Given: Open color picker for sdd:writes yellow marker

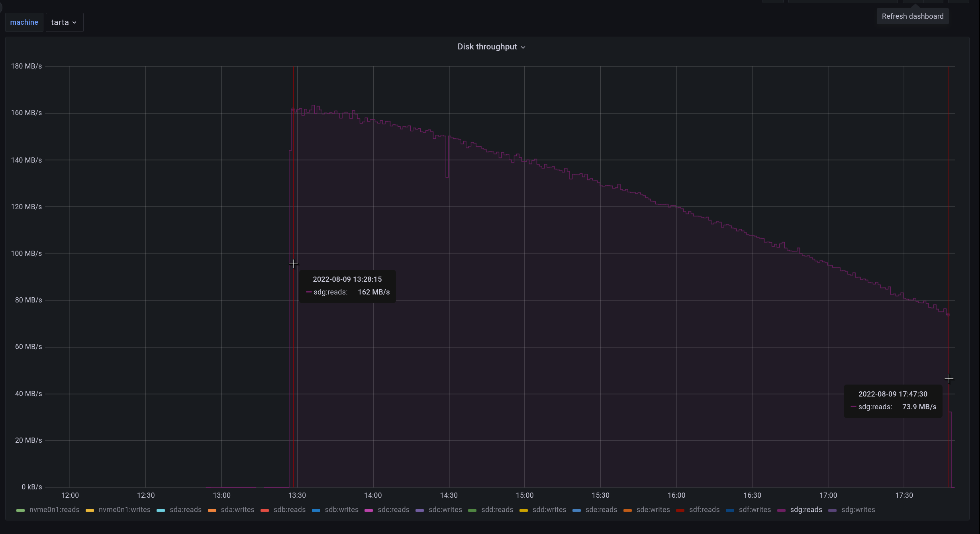Looking at the screenshot, I should (523, 510).
